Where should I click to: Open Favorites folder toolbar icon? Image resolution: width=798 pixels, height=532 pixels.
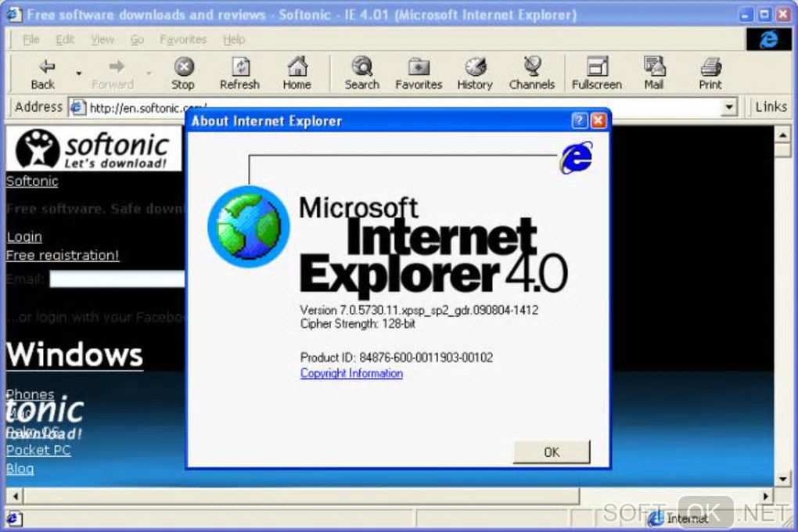tap(419, 66)
